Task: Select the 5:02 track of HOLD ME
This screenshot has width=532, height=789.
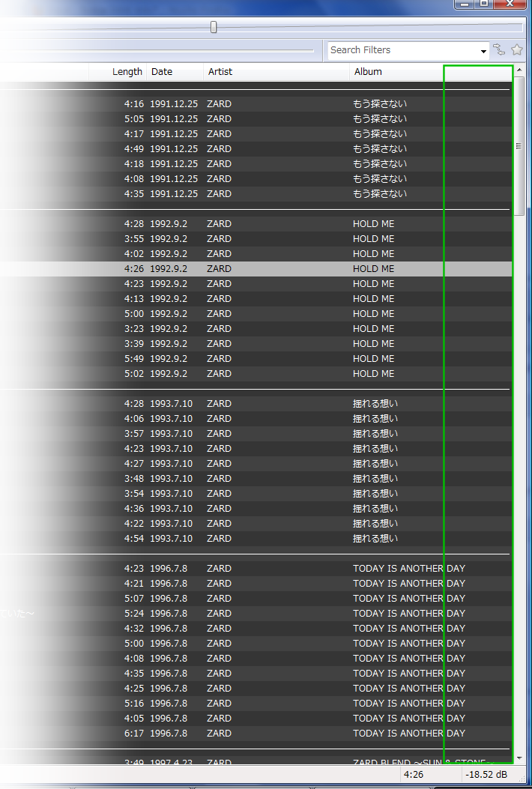Action: 256,373
